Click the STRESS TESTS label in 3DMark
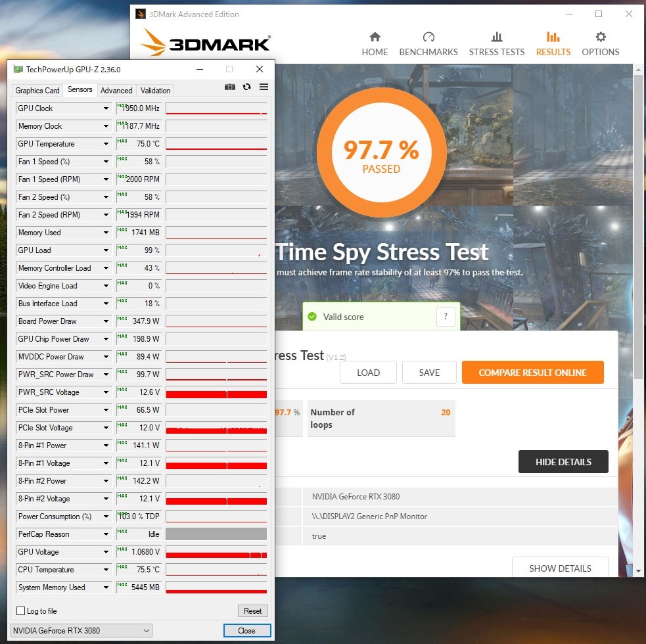This screenshot has width=646, height=644. click(x=497, y=52)
